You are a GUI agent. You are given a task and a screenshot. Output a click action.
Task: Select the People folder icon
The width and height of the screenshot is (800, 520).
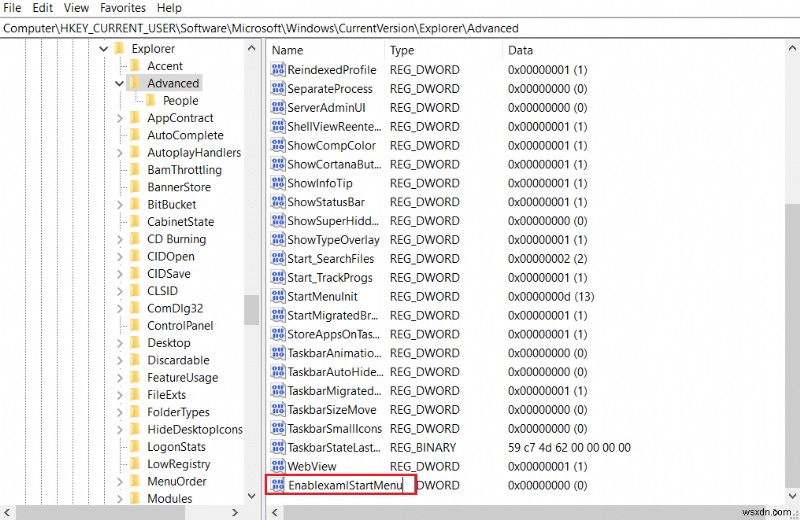coord(151,101)
